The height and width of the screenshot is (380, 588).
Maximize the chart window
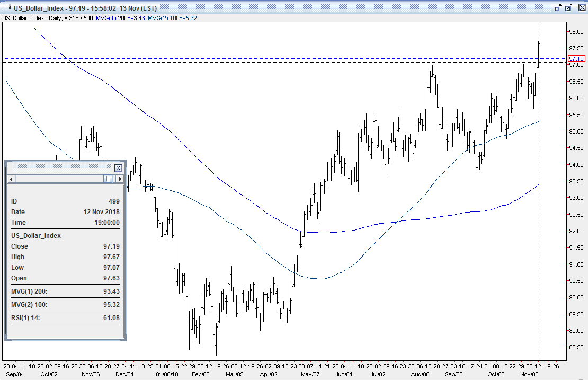tap(569, 7)
